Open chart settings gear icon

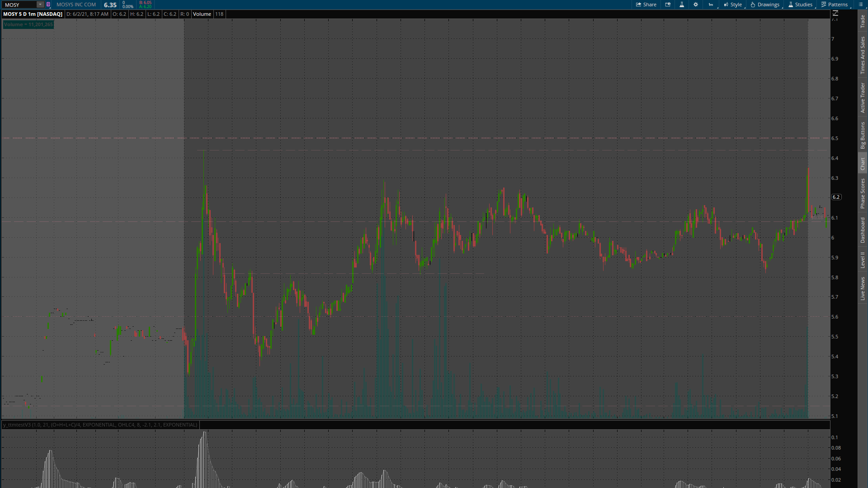pyautogui.click(x=696, y=5)
